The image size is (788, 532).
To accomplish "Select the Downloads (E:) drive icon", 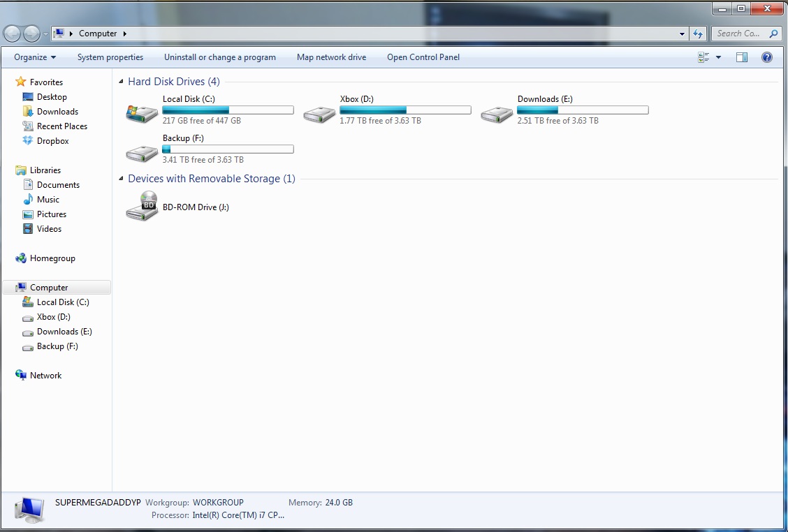I will pos(497,114).
